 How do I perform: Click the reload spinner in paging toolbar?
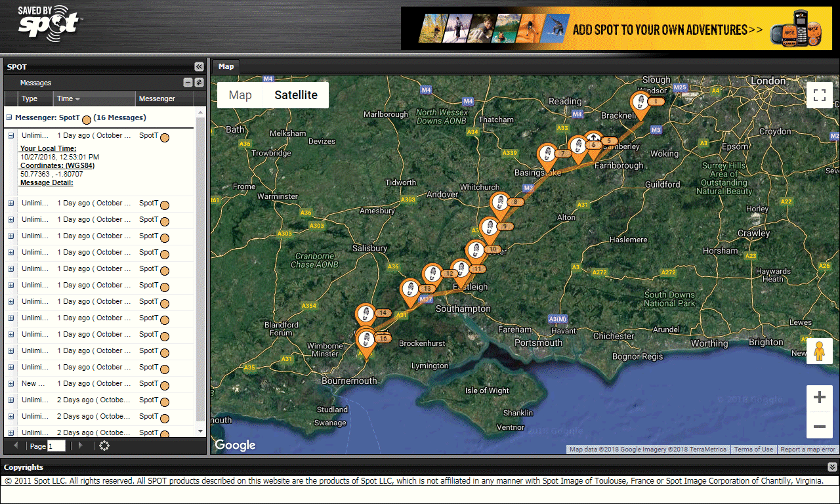[104, 446]
